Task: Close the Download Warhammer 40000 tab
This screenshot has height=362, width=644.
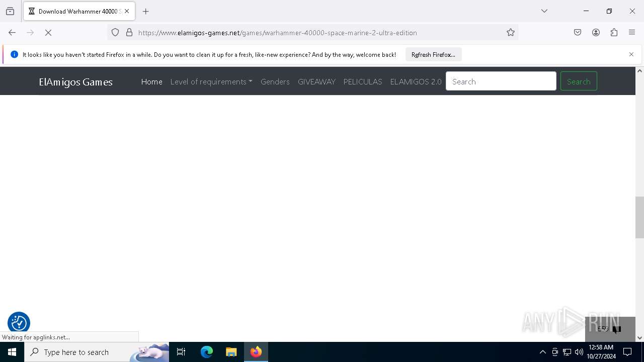Action: pyautogui.click(x=127, y=11)
